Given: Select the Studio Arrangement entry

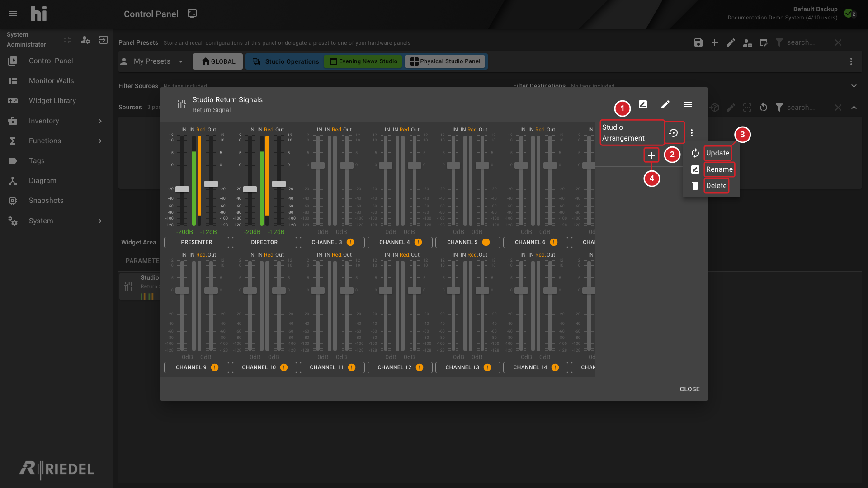Looking at the screenshot, I should [x=632, y=133].
